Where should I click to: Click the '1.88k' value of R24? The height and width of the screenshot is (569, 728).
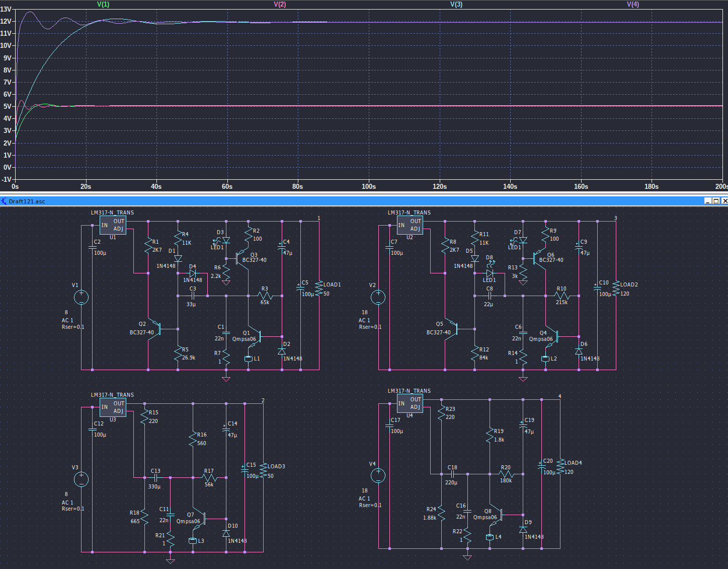(x=430, y=518)
